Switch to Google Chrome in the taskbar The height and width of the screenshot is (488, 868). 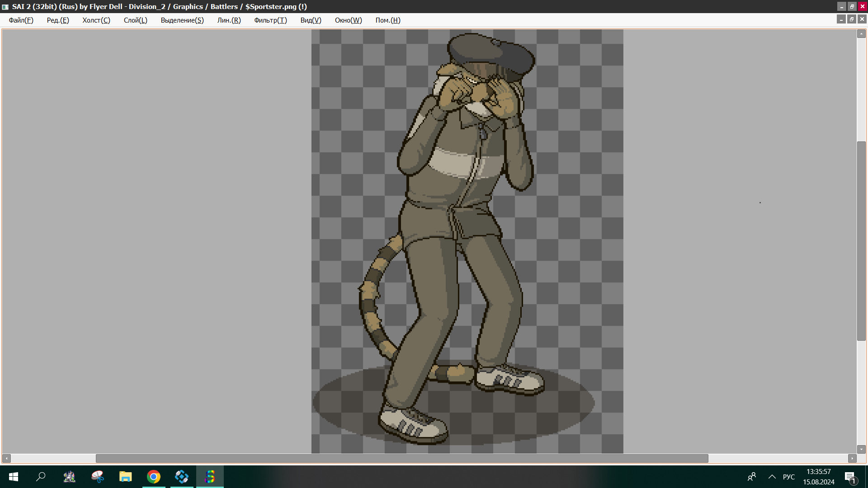154,477
